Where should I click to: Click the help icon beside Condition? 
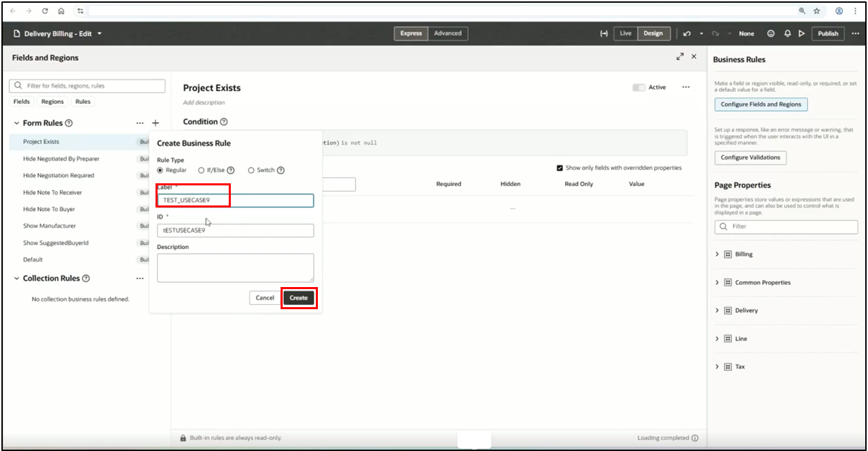224,122
